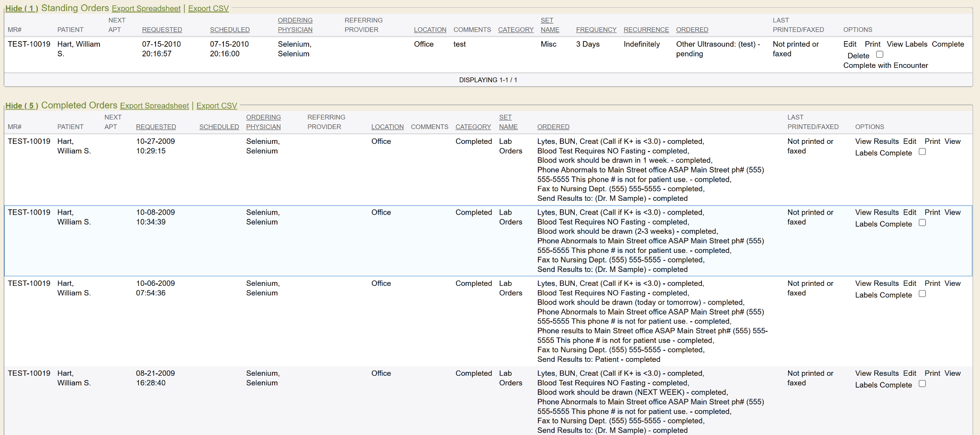Print the 10-06-2009 completed lab order
This screenshot has width=980, height=435.
pyautogui.click(x=932, y=283)
